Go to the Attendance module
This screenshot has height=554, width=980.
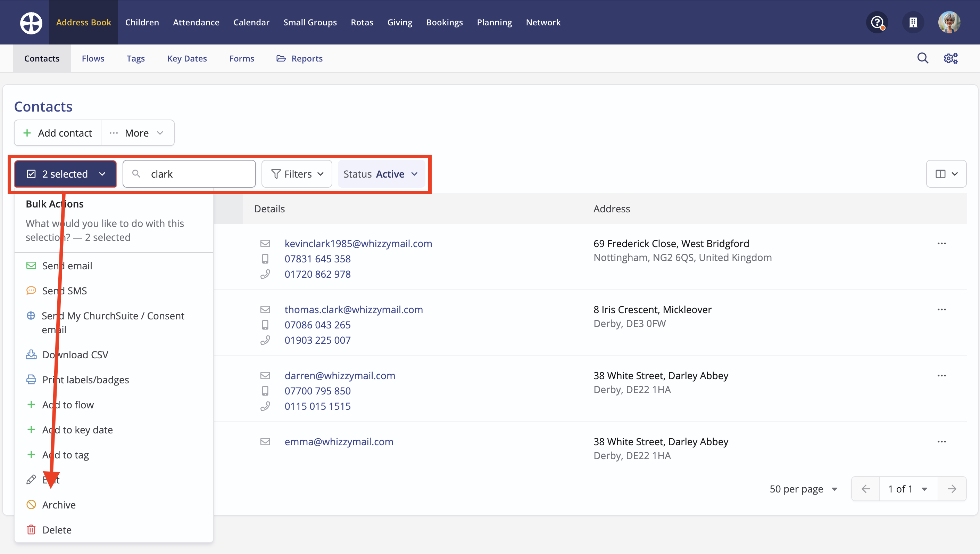coord(196,23)
